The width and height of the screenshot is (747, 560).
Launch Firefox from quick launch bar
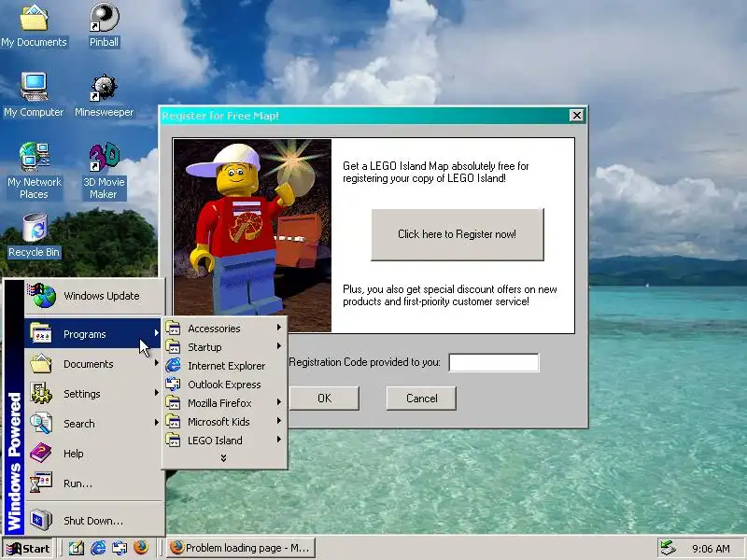click(141, 548)
